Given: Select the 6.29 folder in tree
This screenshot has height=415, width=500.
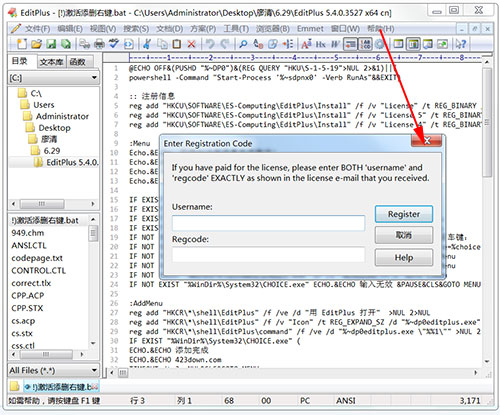Looking at the screenshot, I should (52, 151).
